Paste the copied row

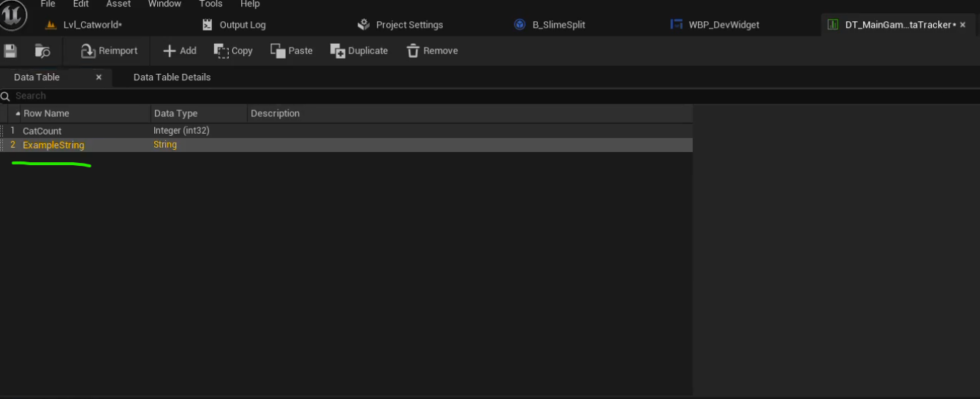click(291, 50)
